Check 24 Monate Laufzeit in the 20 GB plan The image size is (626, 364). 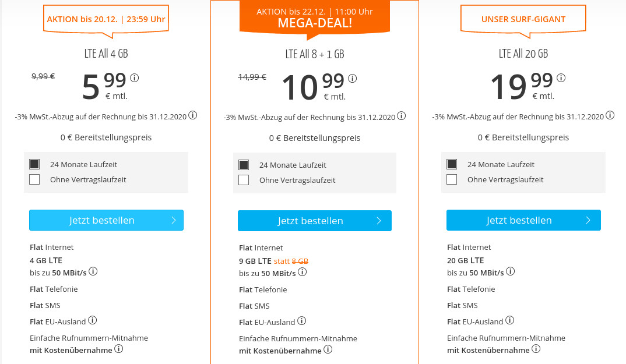pos(451,164)
